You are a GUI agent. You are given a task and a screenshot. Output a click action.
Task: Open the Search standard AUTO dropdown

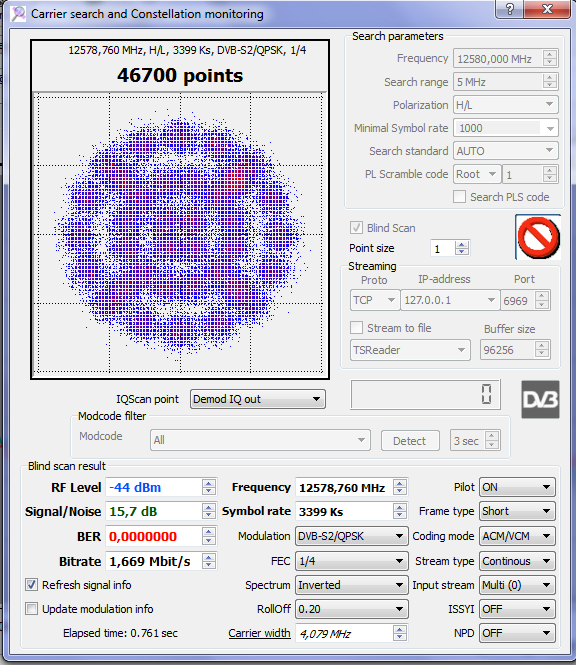tap(506, 151)
